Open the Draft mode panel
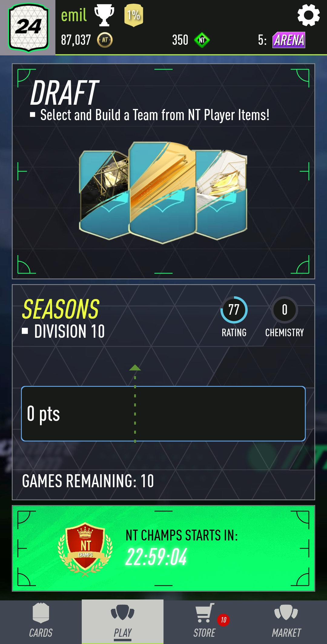The width and height of the screenshot is (327, 644). [163, 171]
